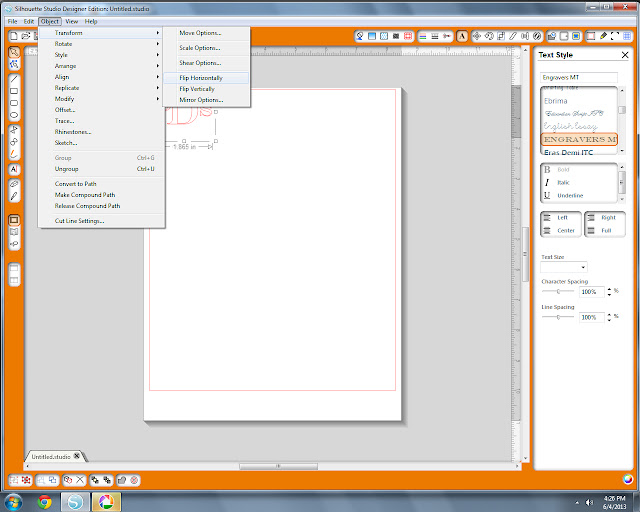Click the Open file icon
The image size is (640, 512).
pyautogui.click(x=26, y=36)
